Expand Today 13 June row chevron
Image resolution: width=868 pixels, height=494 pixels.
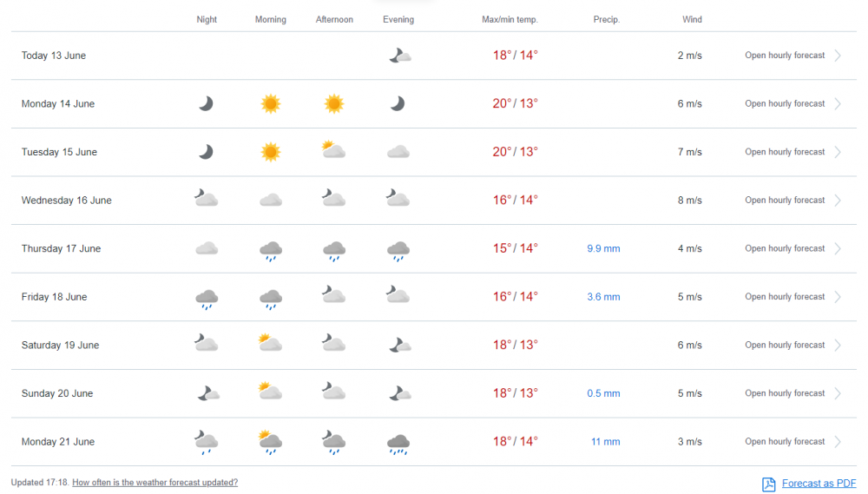(x=838, y=56)
